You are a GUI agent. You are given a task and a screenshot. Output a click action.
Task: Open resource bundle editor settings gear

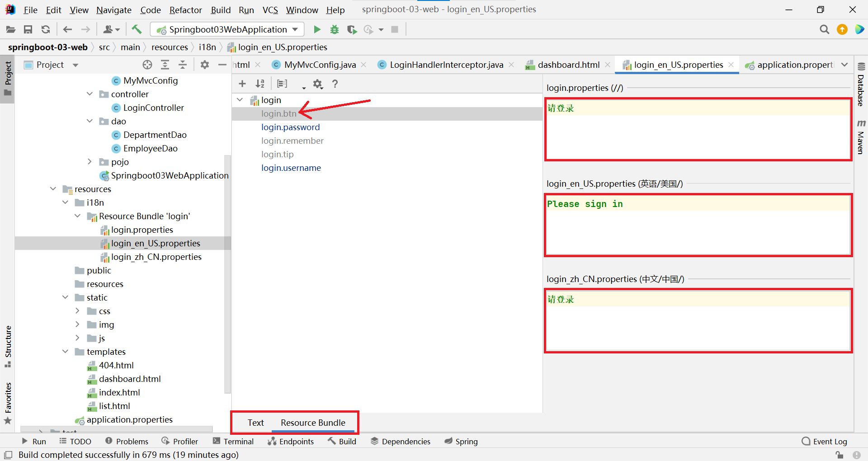(x=318, y=84)
